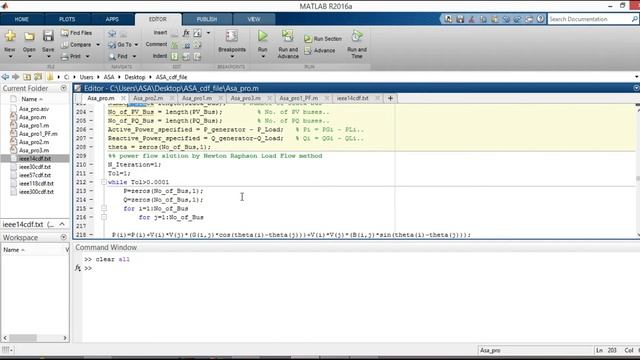Open the Compare dropdown arrow

[x=98, y=44]
